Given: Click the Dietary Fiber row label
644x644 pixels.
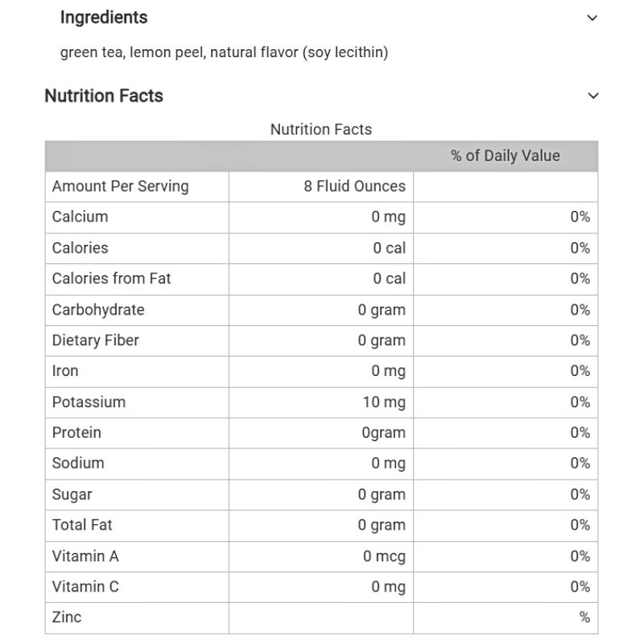Looking at the screenshot, I should coord(95,341).
